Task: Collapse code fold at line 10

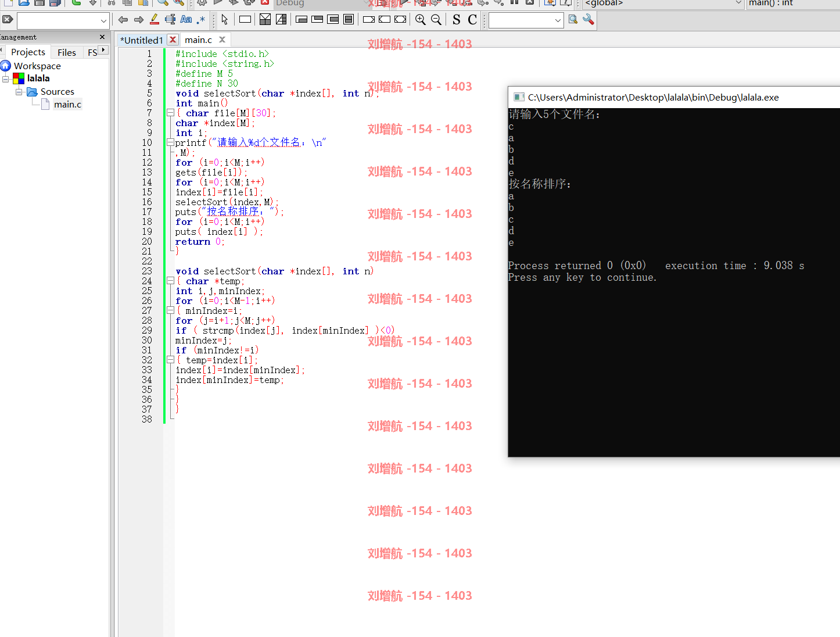Action: point(170,142)
